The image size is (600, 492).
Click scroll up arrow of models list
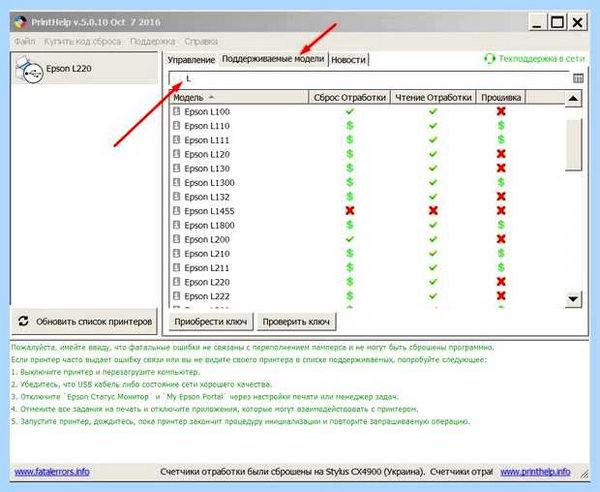tap(573, 99)
